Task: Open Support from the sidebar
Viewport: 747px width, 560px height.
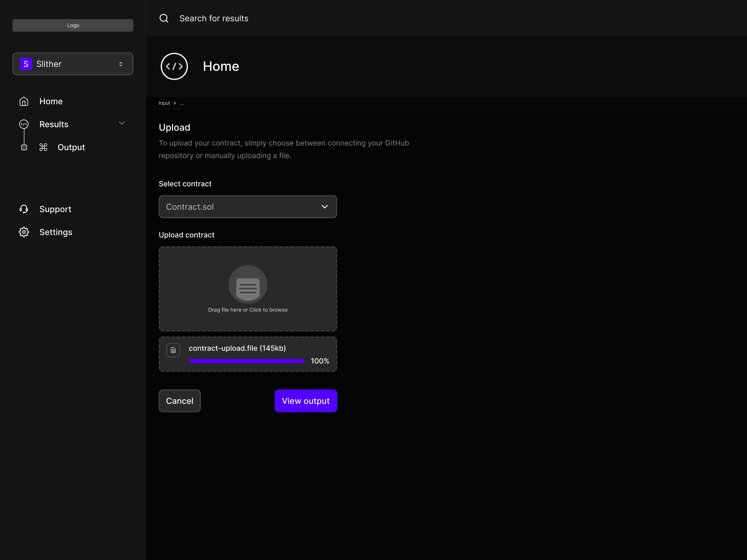Action: (x=55, y=209)
